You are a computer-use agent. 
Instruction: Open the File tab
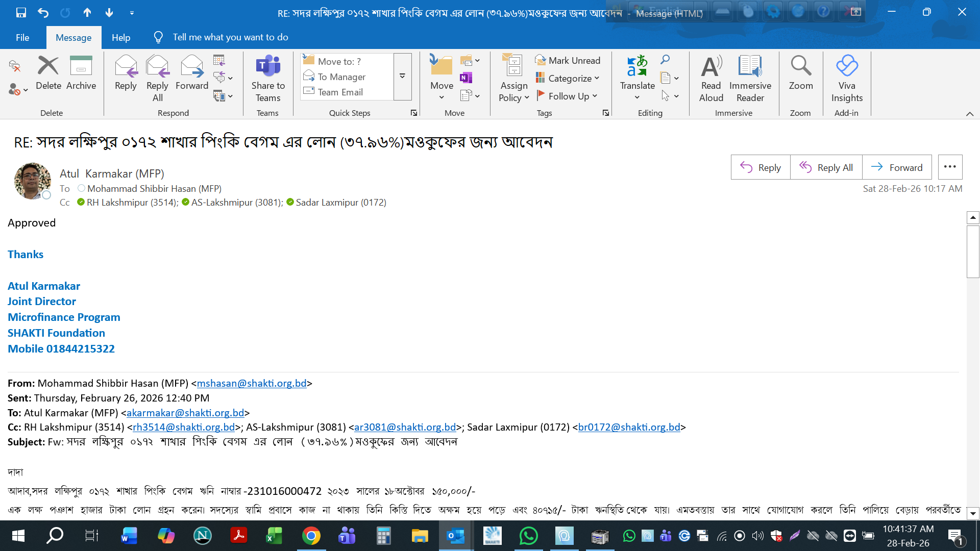click(22, 37)
